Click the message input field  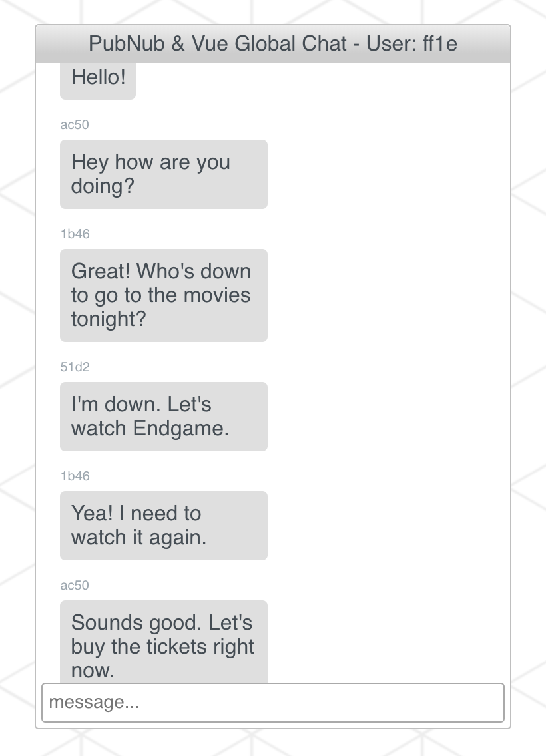point(272,702)
